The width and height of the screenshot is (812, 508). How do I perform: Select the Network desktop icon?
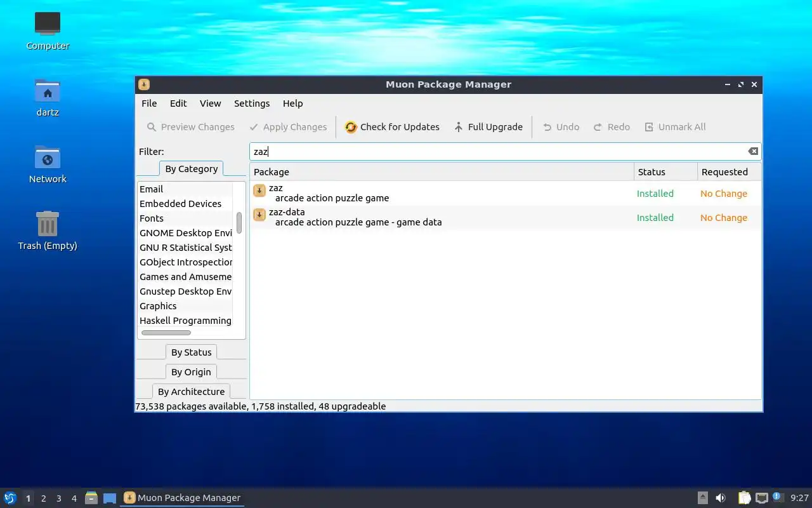click(48, 157)
